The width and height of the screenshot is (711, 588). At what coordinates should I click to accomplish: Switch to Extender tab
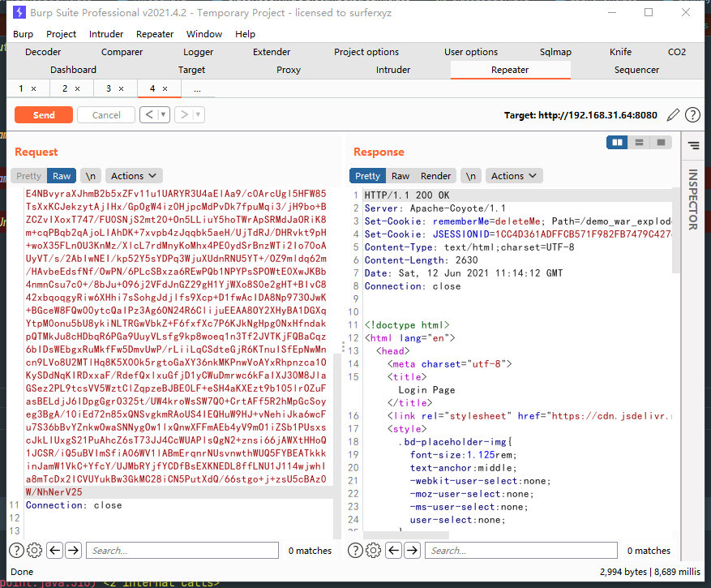[x=272, y=52]
